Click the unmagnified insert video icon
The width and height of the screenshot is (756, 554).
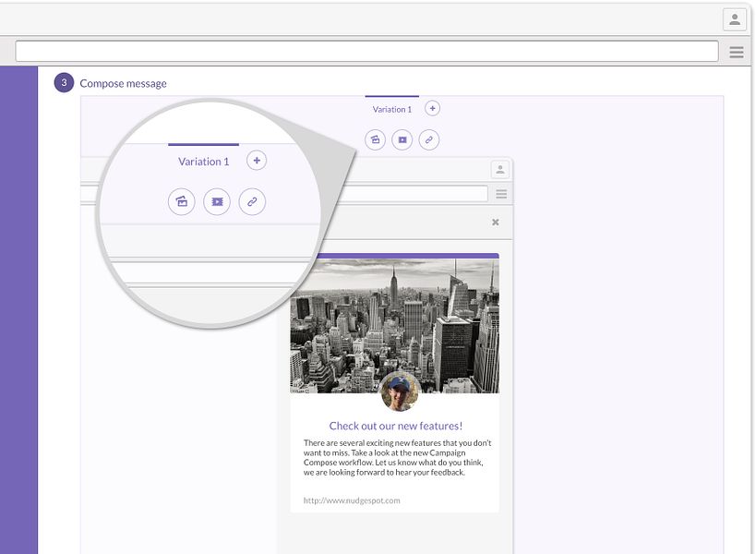pos(402,139)
